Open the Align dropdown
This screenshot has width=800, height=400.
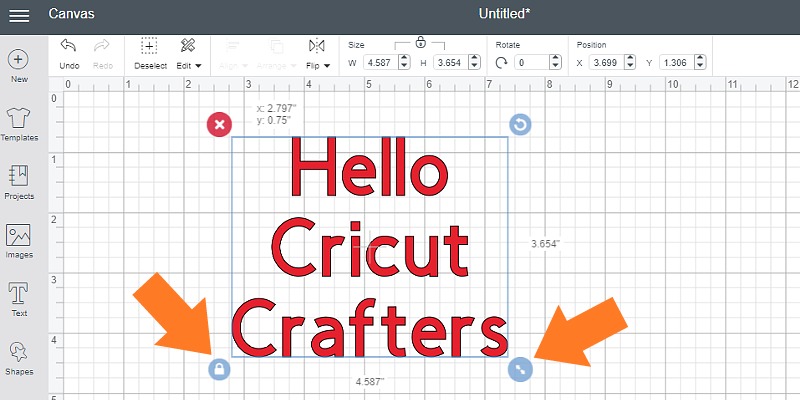click(234, 54)
